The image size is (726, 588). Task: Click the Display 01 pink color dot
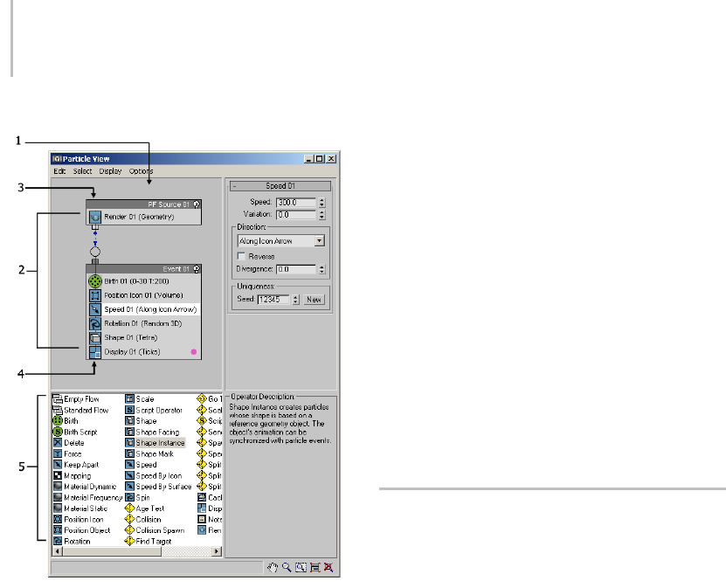click(194, 352)
